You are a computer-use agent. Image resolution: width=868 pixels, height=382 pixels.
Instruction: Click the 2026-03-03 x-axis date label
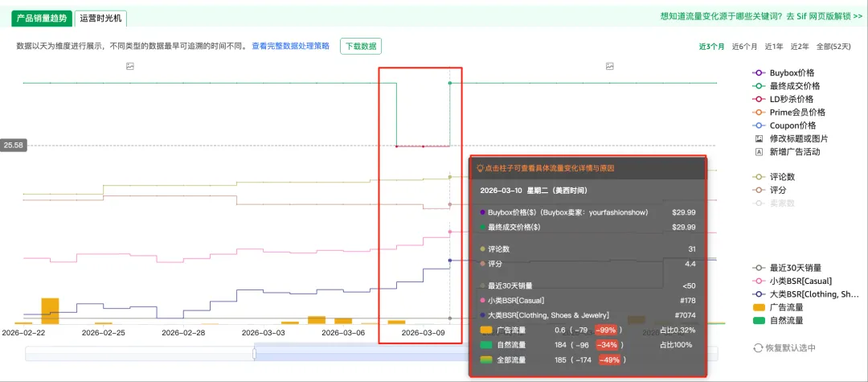tap(263, 333)
